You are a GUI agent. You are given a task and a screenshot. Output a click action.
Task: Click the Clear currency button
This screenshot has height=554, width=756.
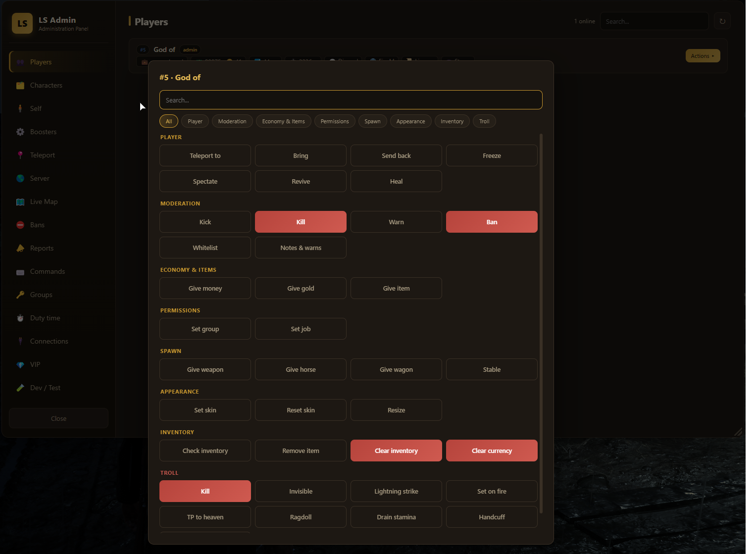coord(492,451)
